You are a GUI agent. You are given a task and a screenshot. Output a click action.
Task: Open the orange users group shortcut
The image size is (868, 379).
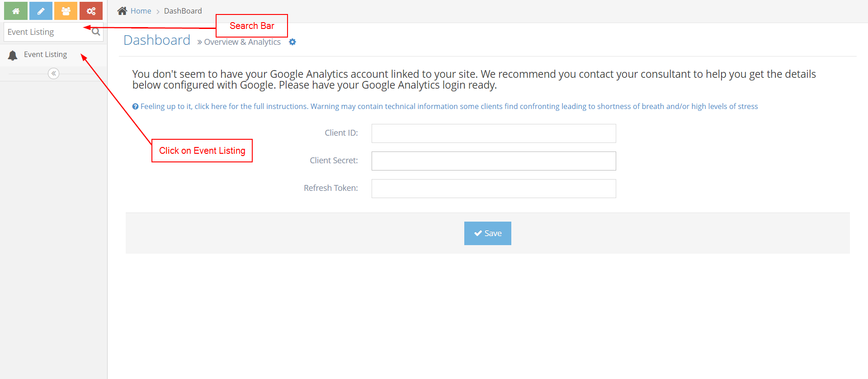coord(66,11)
